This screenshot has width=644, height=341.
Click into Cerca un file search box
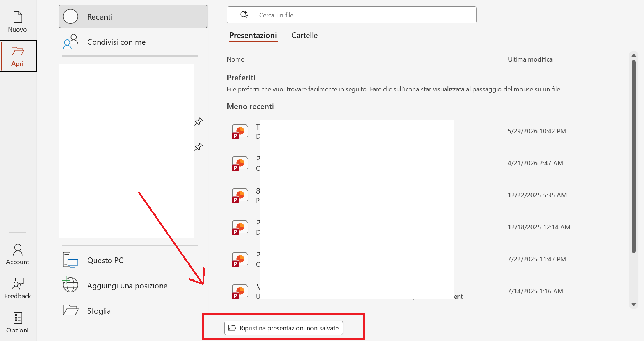[x=351, y=15]
